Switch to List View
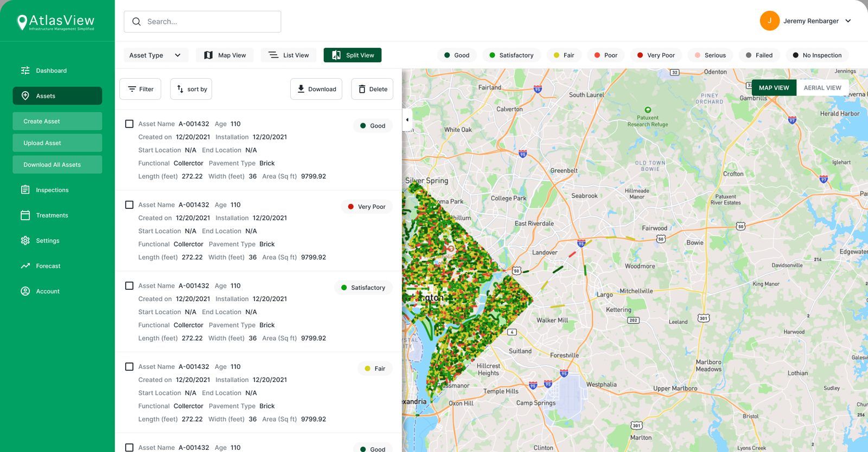 pos(289,55)
